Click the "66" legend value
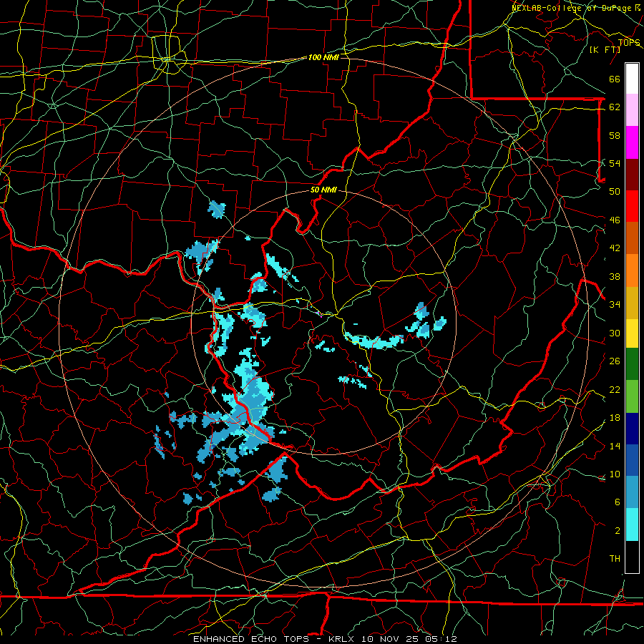The width and height of the screenshot is (644, 644). coord(615,79)
